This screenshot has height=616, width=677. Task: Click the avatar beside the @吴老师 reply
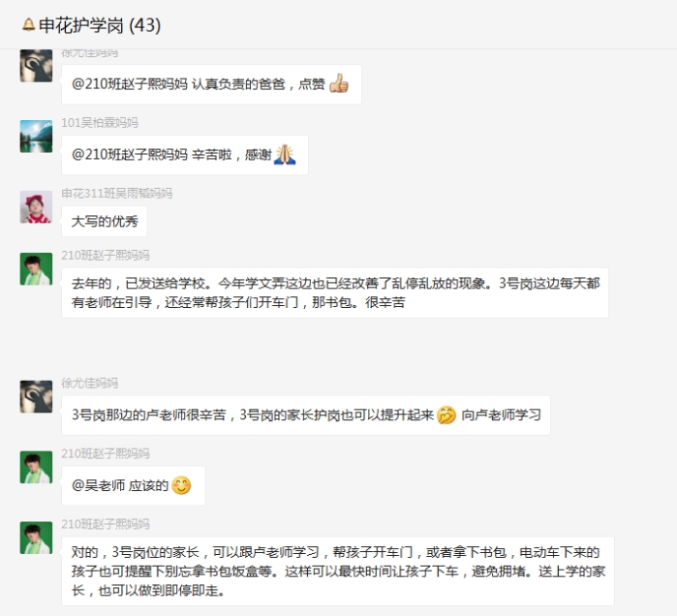pyautogui.click(x=36, y=467)
